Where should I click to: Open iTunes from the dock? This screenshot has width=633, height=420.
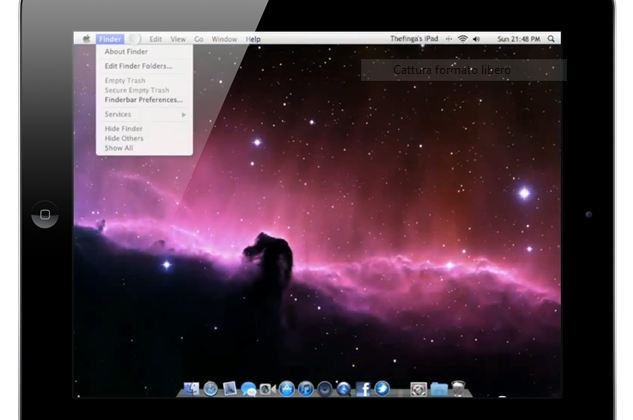coord(306,388)
